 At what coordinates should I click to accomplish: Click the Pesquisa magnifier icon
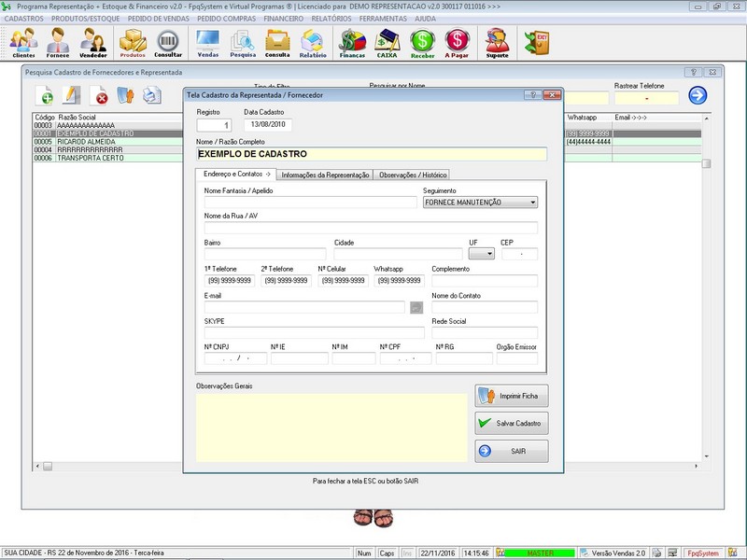[243, 42]
